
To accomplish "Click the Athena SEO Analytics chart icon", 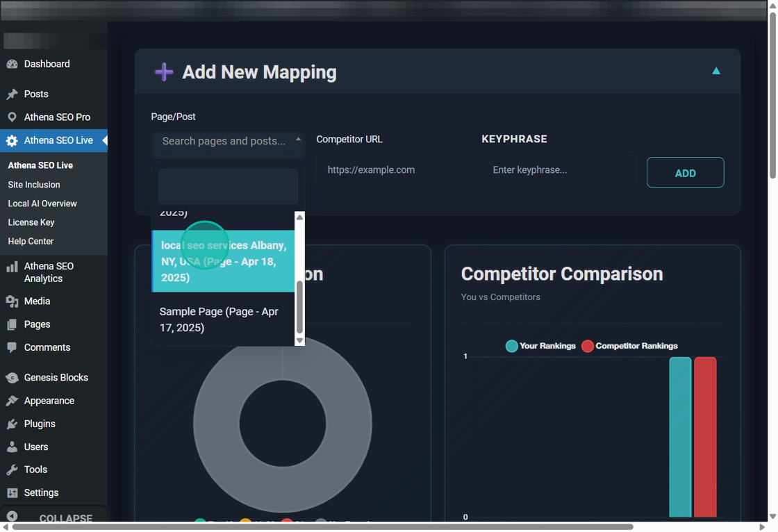I will tap(12, 267).
